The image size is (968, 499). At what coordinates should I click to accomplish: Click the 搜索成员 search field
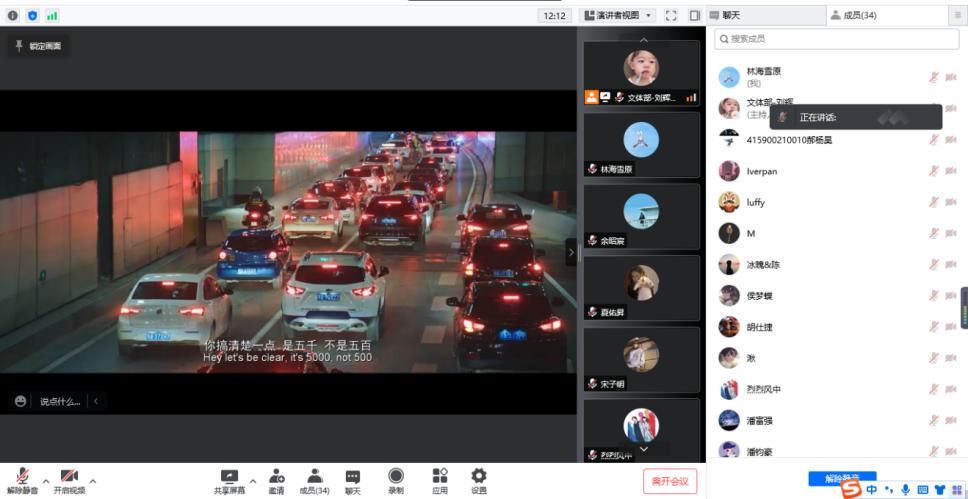[837, 39]
